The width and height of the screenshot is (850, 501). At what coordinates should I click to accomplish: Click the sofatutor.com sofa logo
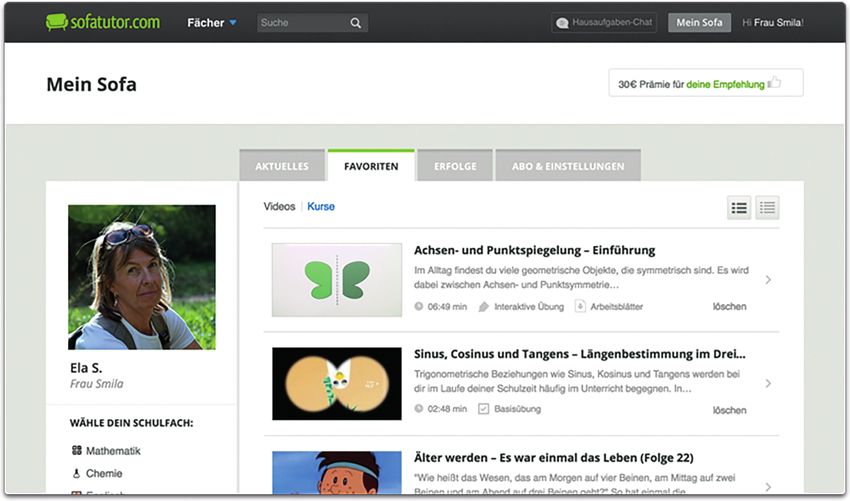click(56, 22)
